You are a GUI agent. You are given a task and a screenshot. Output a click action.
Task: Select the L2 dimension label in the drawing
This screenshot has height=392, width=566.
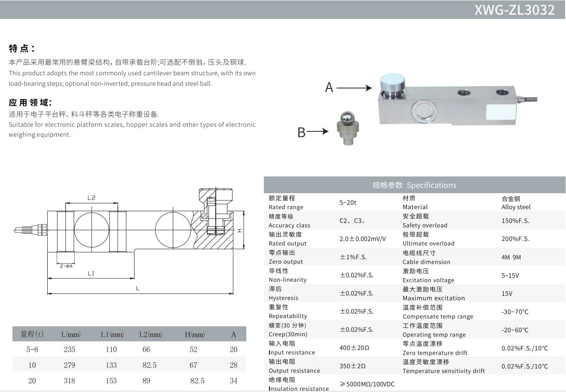(91, 198)
